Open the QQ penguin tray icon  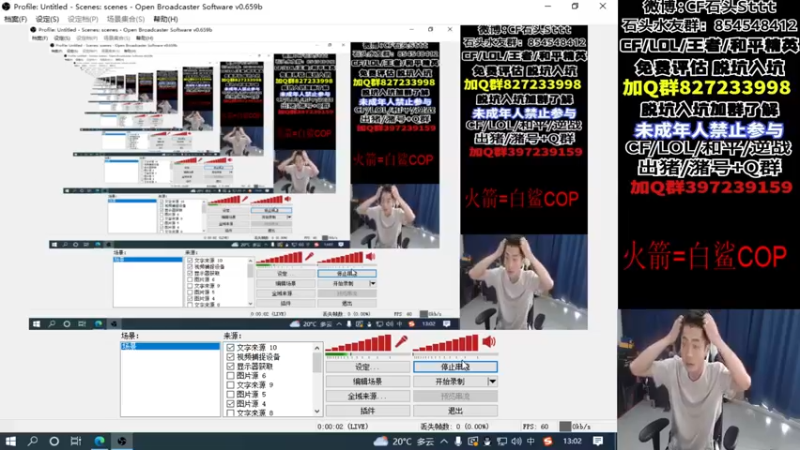coord(487,441)
